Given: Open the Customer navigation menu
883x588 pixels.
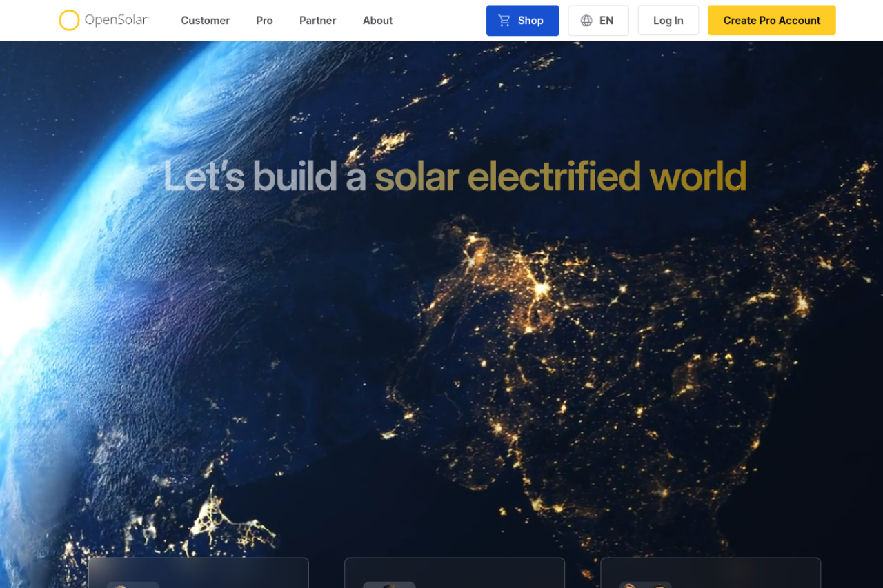Looking at the screenshot, I should pos(205,21).
